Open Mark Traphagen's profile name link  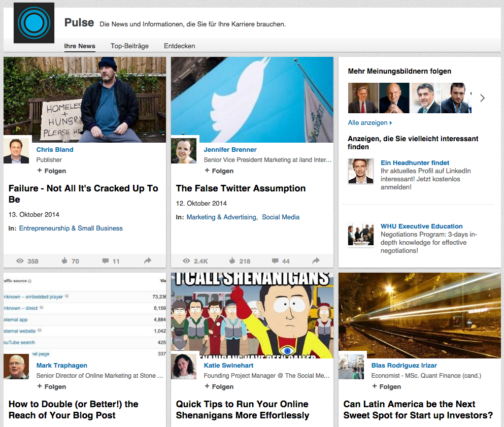[62, 365]
